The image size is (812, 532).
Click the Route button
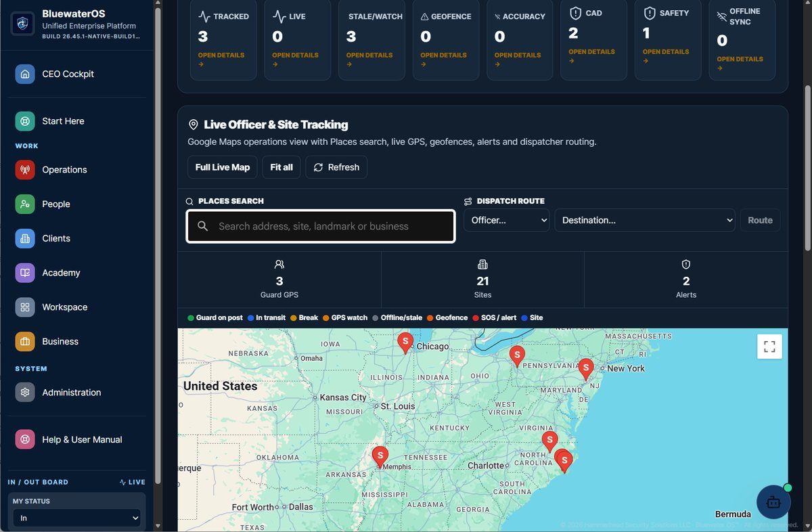(760, 220)
